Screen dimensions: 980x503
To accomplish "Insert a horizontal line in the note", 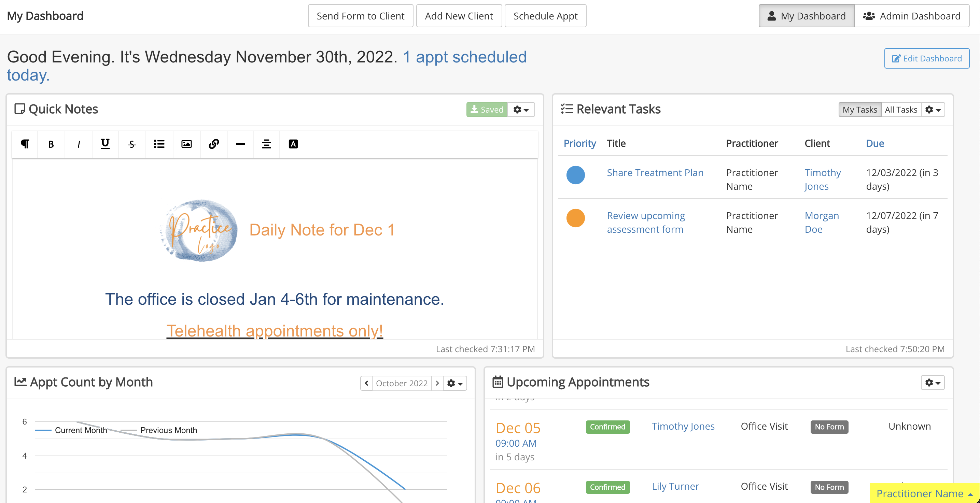I will [x=240, y=144].
